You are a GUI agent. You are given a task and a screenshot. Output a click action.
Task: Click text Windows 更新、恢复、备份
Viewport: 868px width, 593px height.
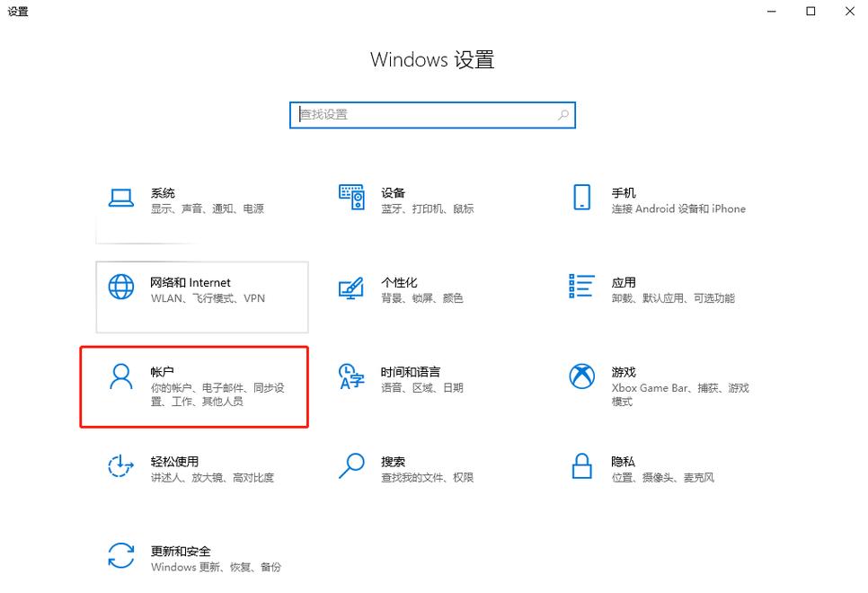click(216, 567)
